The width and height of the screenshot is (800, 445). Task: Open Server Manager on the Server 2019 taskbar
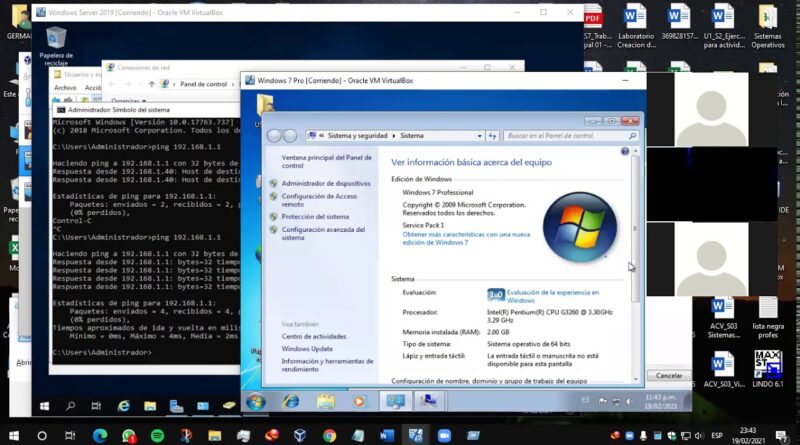click(177, 406)
